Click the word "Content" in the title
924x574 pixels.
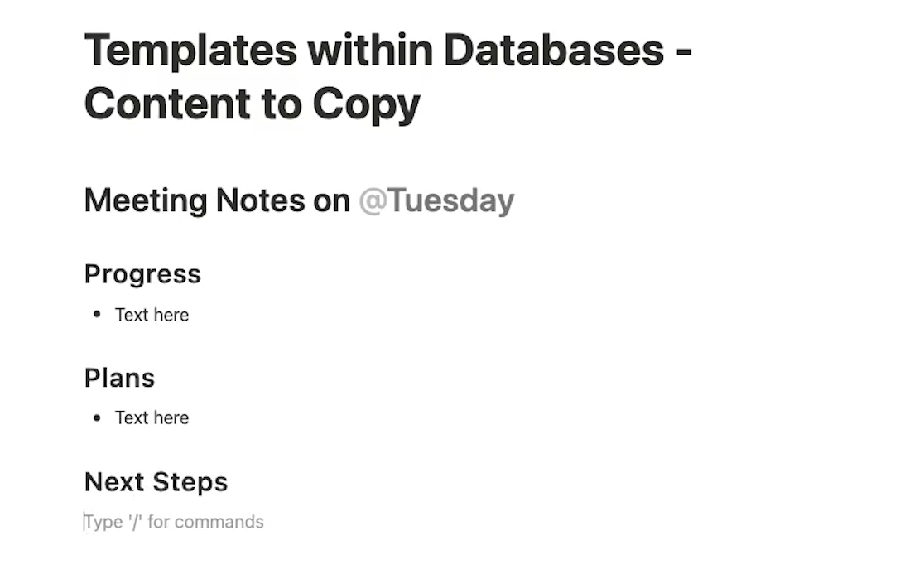pos(167,104)
